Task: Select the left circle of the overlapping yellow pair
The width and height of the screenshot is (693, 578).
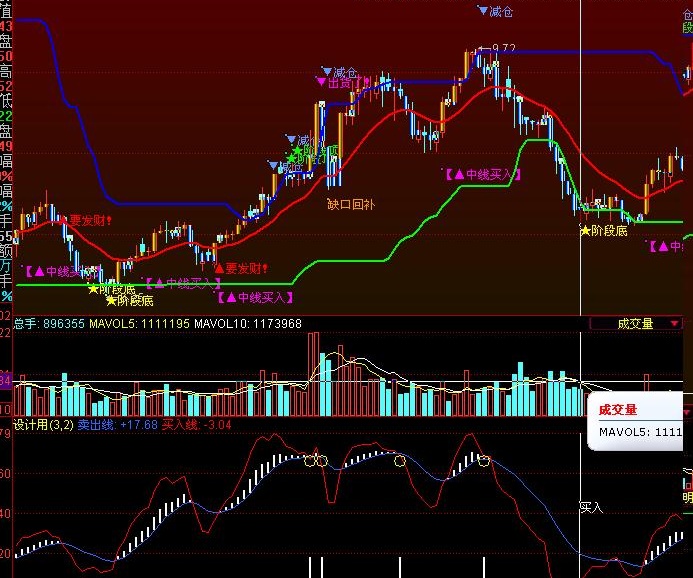Action: pos(310,461)
